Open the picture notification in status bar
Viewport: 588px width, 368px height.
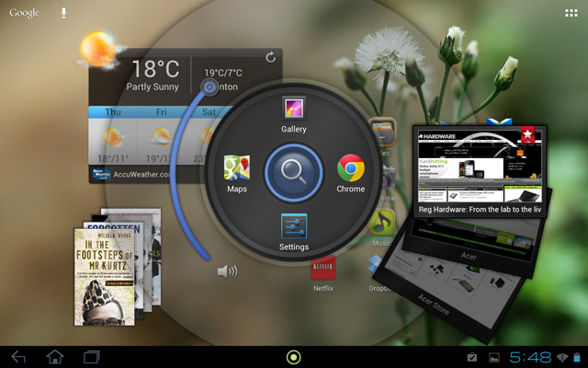point(494,358)
